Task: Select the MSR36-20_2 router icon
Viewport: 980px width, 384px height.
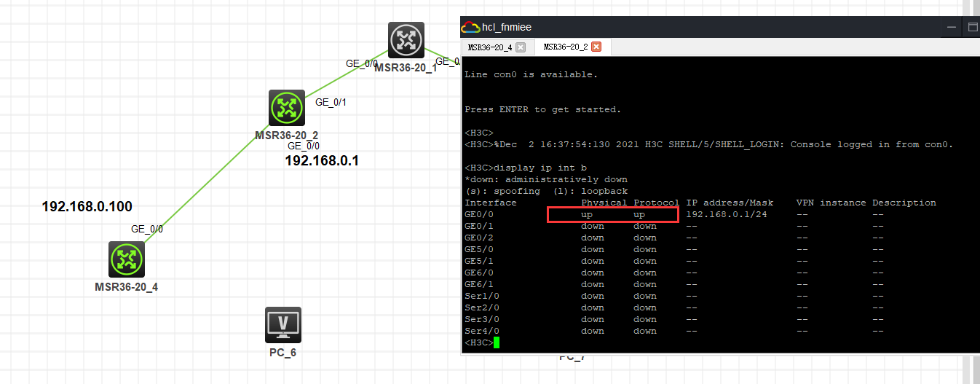Action: tap(286, 108)
